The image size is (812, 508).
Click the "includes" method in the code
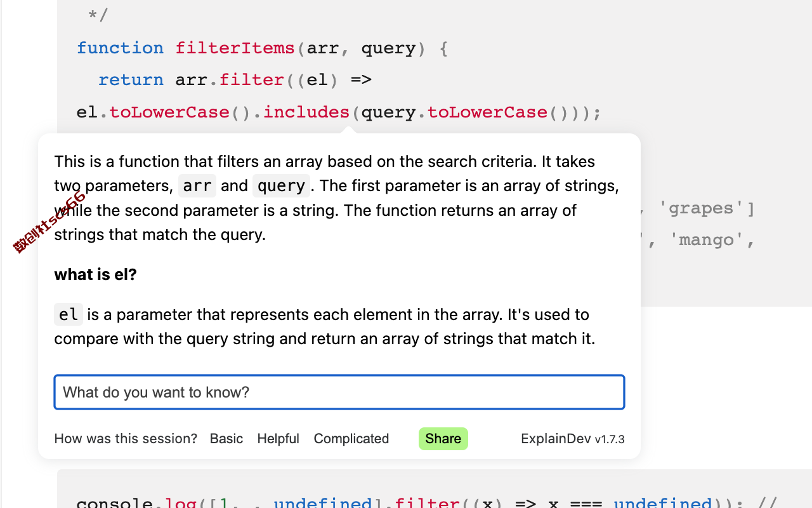pyautogui.click(x=306, y=112)
